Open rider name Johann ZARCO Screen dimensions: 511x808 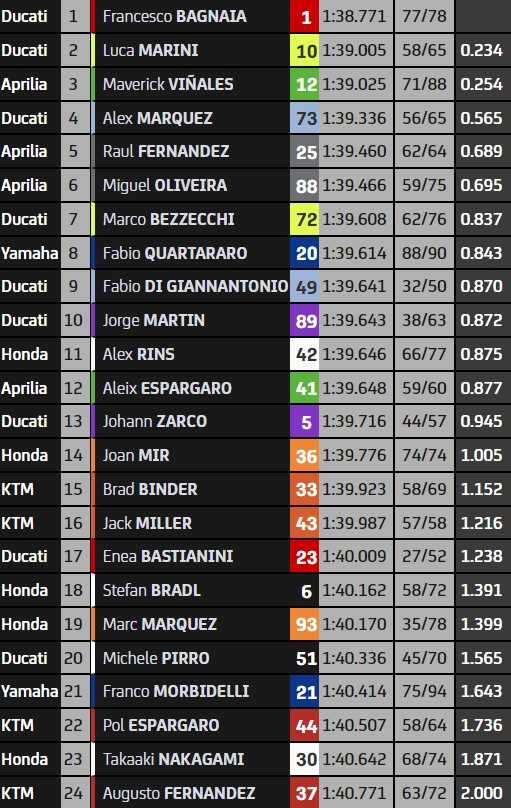[x=155, y=421]
